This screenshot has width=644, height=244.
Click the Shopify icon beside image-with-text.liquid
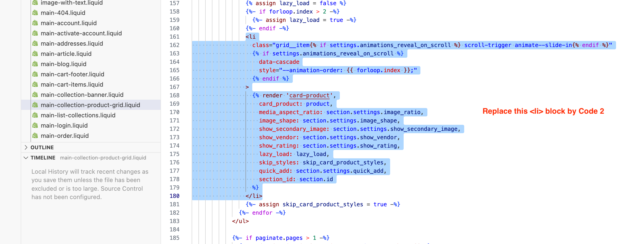click(35, 3)
